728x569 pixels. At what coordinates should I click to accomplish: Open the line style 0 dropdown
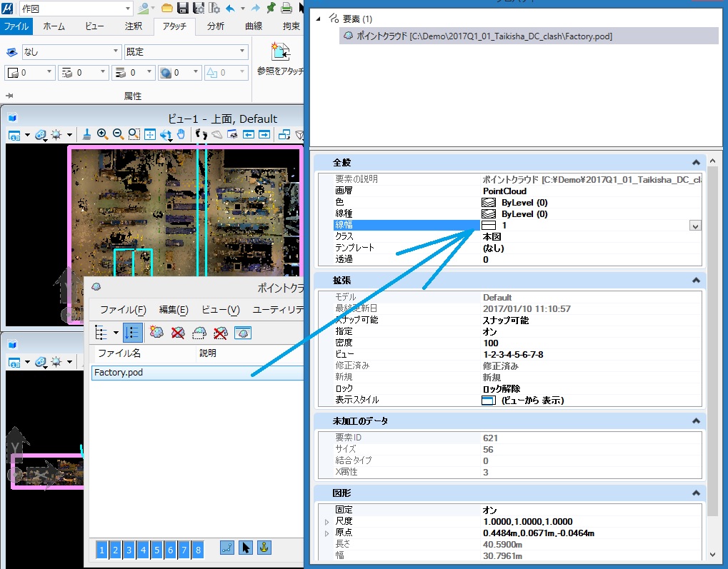click(x=103, y=72)
